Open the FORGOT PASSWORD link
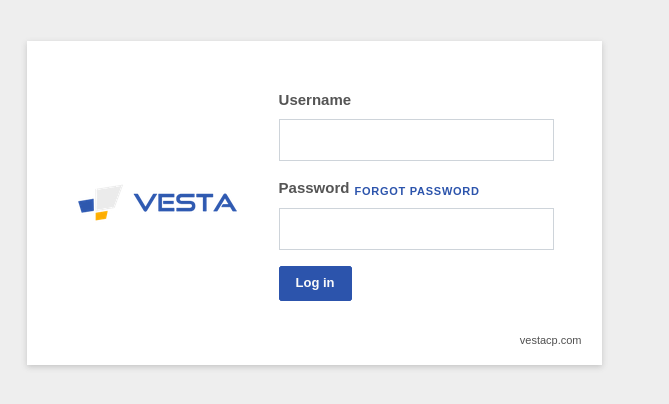 coord(417,191)
